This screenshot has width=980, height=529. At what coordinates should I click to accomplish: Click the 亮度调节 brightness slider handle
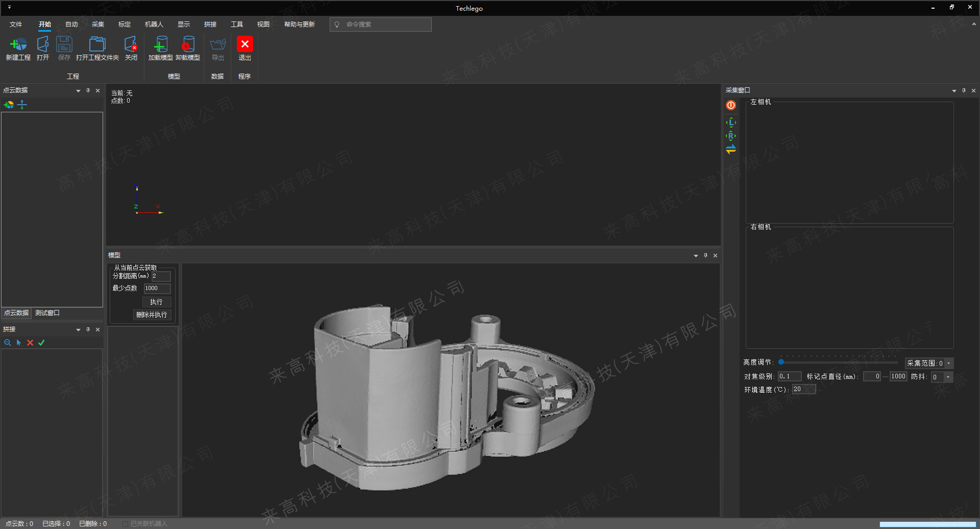tap(781, 362)
